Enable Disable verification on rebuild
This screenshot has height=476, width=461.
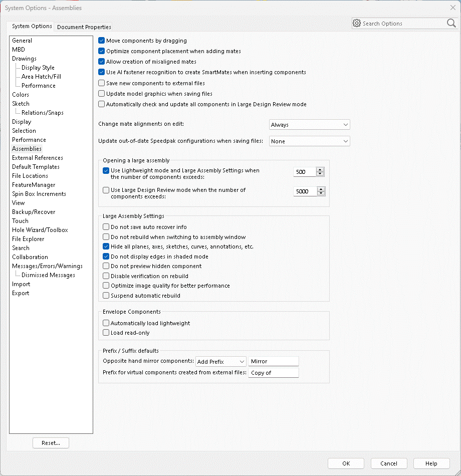(106, 276)
